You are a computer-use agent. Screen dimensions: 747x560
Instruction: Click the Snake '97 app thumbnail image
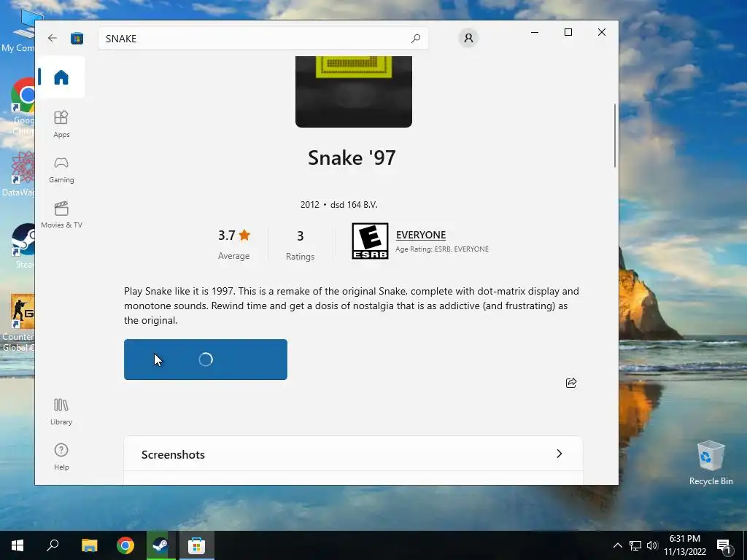354,91
